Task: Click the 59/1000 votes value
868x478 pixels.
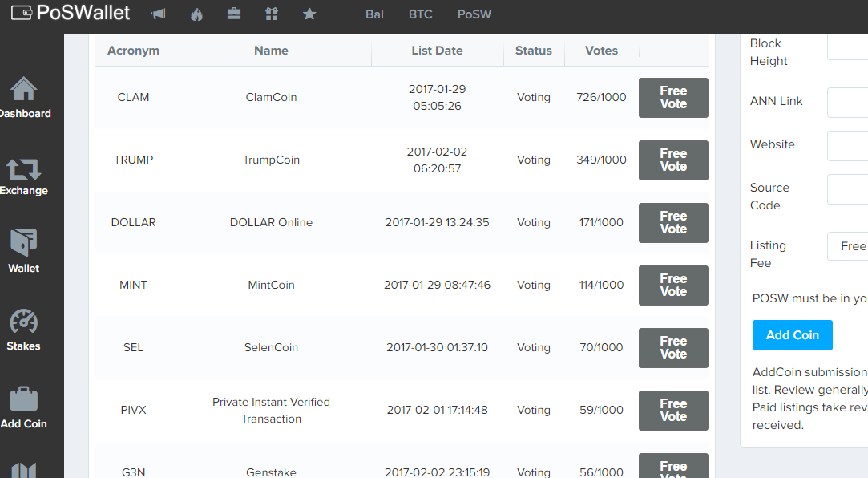Action: (601, 411)
